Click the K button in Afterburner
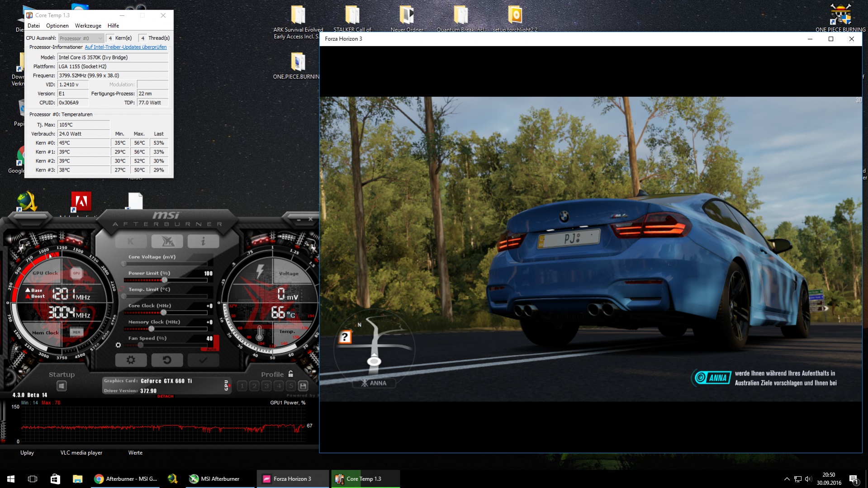The image size is (868, 488). (x=131, y=242)
